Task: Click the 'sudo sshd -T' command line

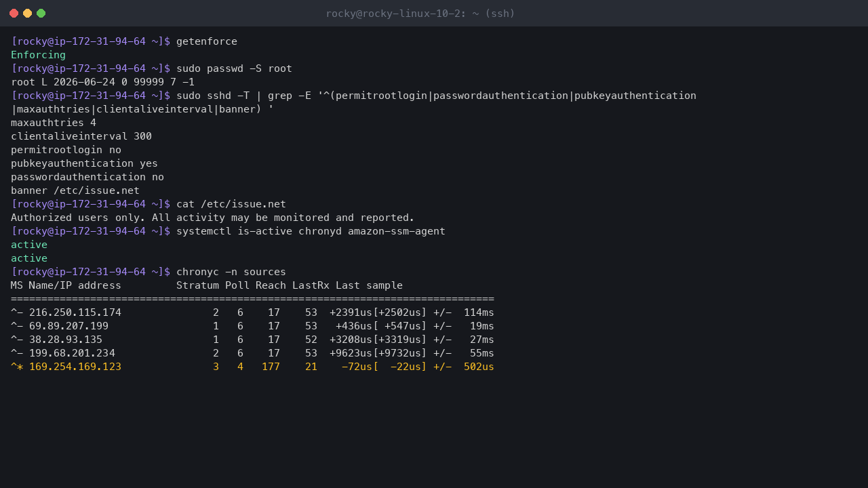Action: 436,96
